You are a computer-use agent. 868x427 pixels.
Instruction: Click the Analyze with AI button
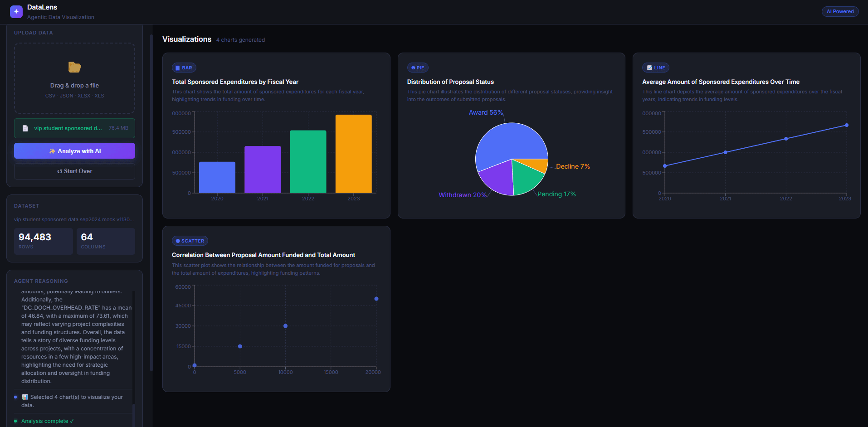click(x=74, y=151)
